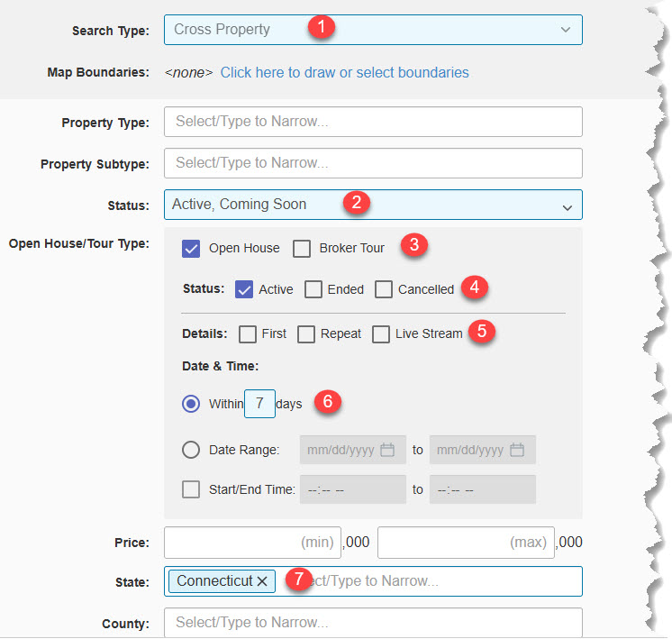Screen dimensions: 672x639
Task: Select the Date Range radio button
Action: click(x=191, y=450)
